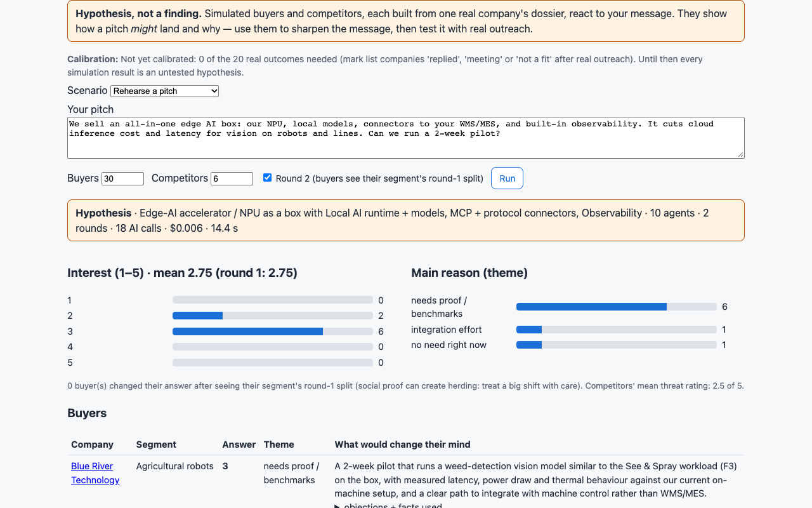Click the interest rating 3 progress bar
This screenshot has width=812, height=508.
pyautogui.click(x=273, y=331)
